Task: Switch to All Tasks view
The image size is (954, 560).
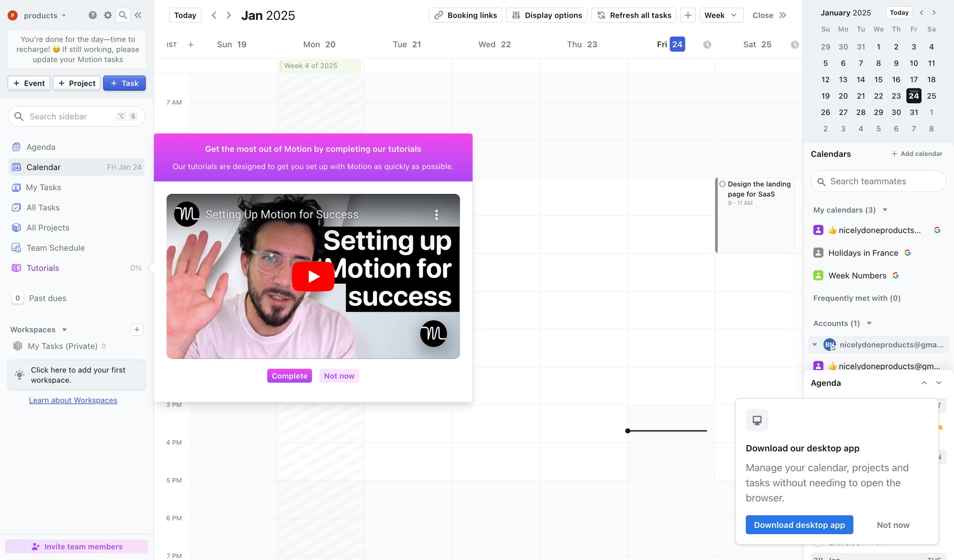Action: tap(43, 208)
